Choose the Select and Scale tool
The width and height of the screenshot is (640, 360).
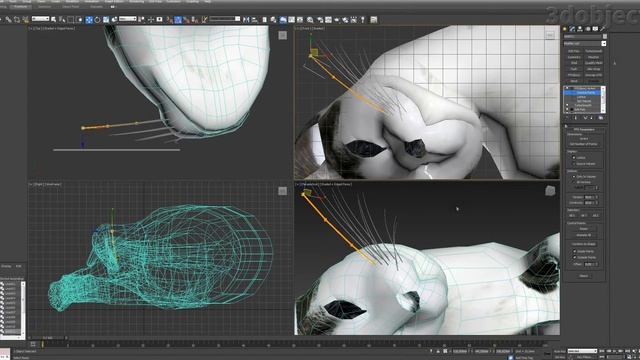pos(106,20)
